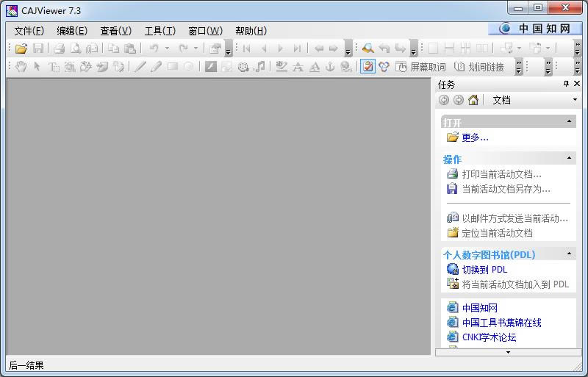Select the arrow pointer tool
The width and height of the screenshot is (588, 377).
click(x=37, y=67)
